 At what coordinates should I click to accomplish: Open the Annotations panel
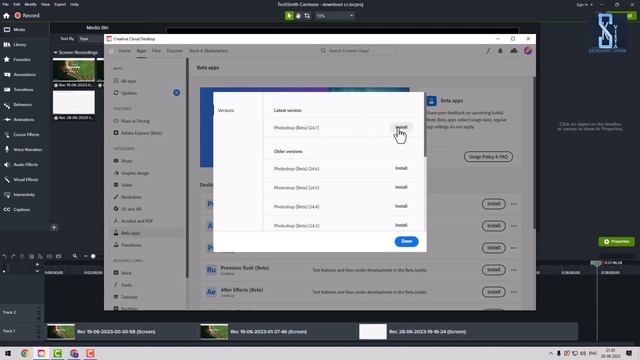[x=20, y=75]
